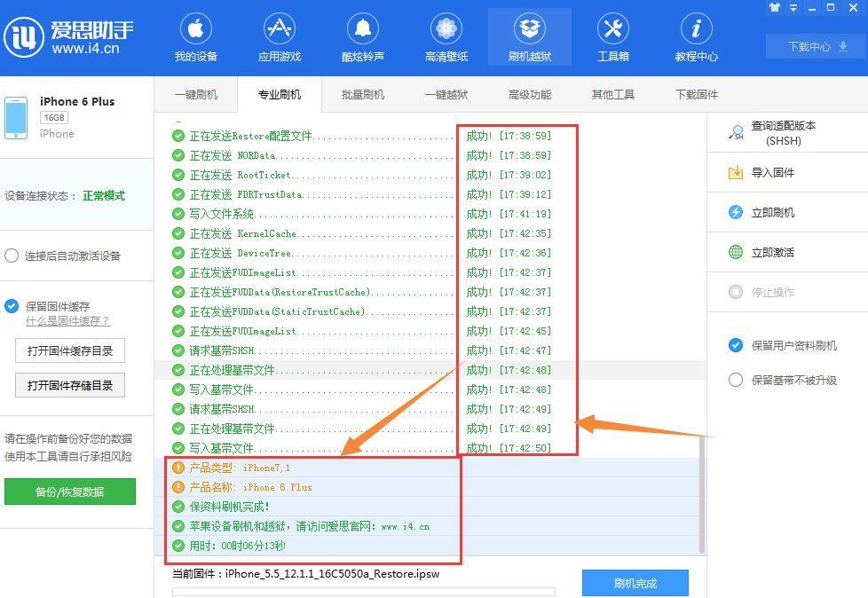
Task: Open the title bar dropdown menu icon
Action: [x=793, y=8]
